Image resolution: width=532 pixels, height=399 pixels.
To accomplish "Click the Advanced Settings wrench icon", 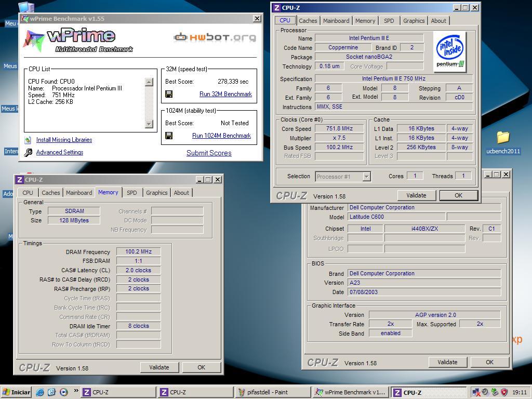I will [28, 152].
